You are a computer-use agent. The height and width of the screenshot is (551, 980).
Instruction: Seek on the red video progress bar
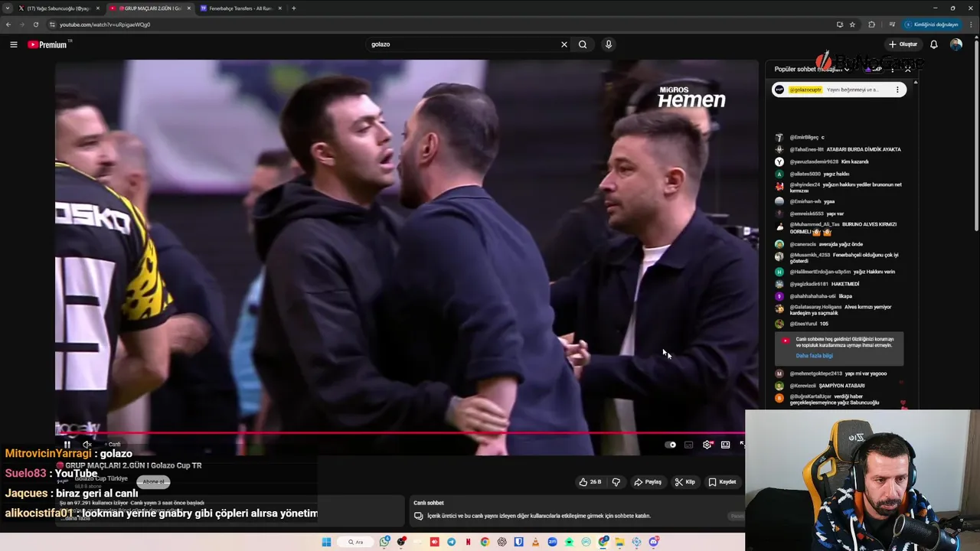pos(399,433)
